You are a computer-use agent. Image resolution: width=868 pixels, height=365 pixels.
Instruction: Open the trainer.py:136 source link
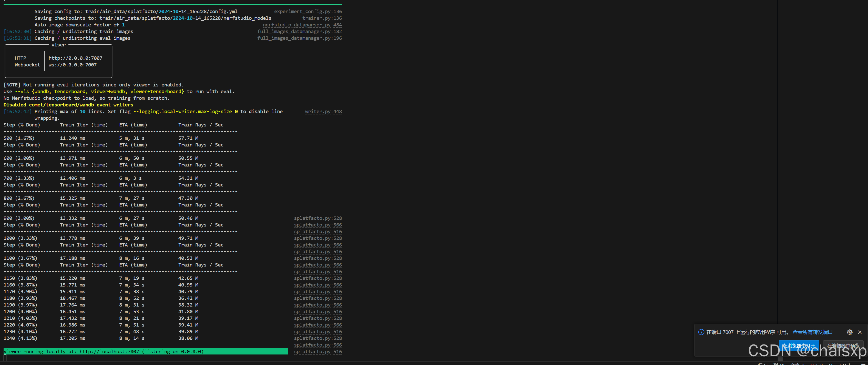(322, 18)
